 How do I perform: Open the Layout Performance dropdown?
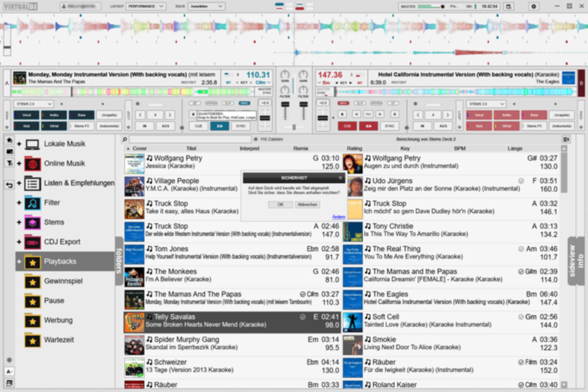146,6
